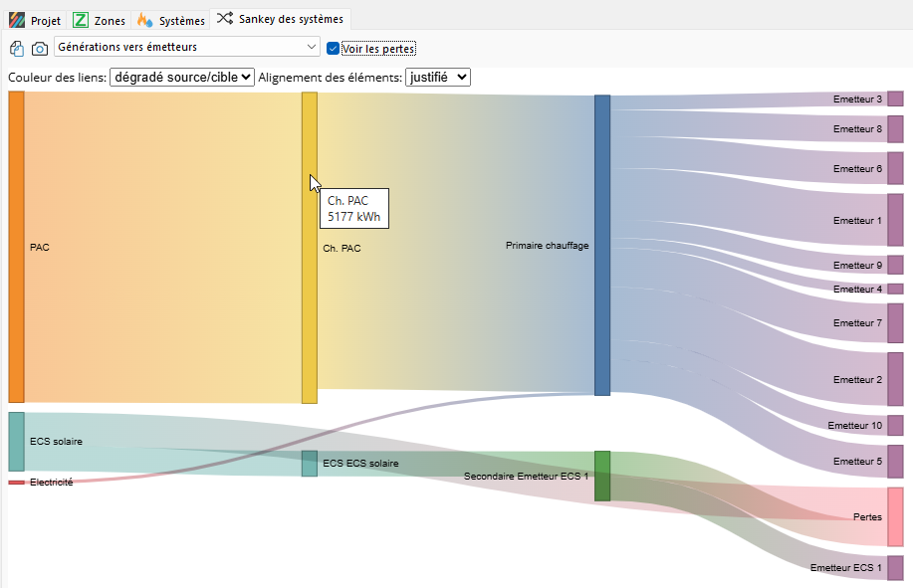Select the teal ECS solaire source node
Image resolution: width=915 pixels, height=588 pixels.
pyautogui.click(x=16, y=441)
